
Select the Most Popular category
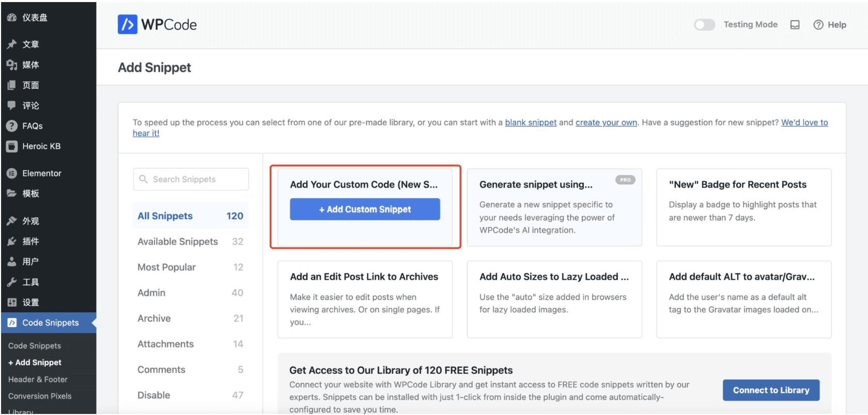click(x=191, y=267)
